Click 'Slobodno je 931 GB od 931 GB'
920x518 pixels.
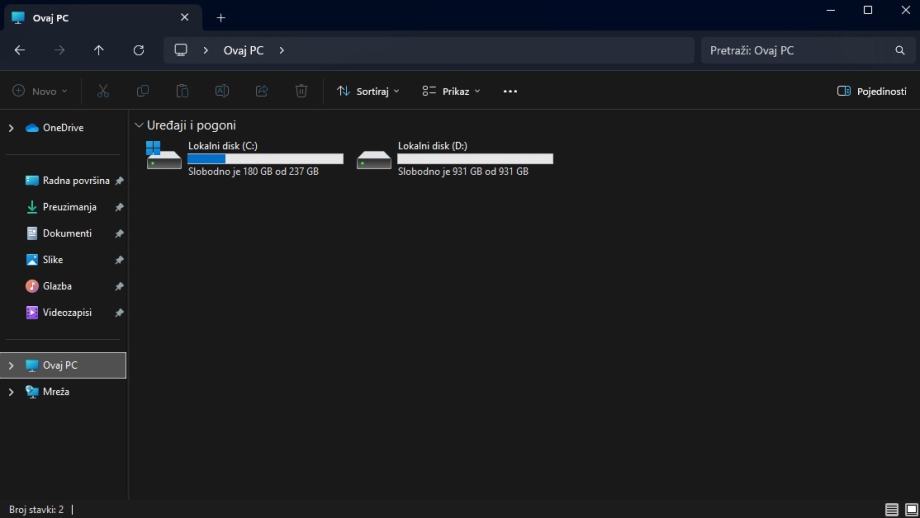pyautogui.click(x=463, y=171)
